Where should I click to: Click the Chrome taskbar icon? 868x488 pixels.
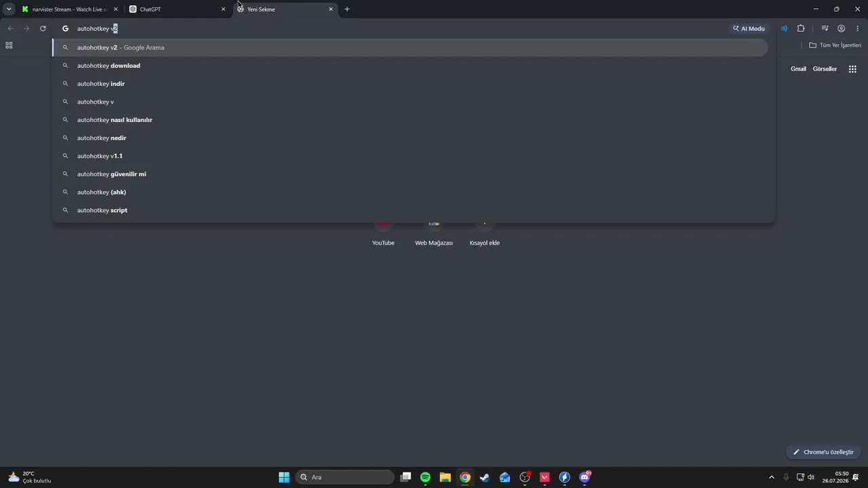click(x=465, y=477)
